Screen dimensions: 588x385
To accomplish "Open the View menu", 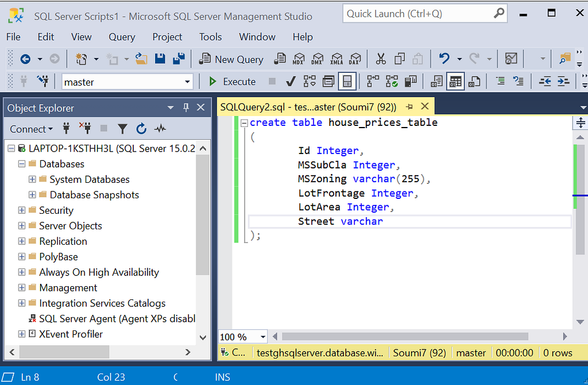I will (x=82, y=37).
